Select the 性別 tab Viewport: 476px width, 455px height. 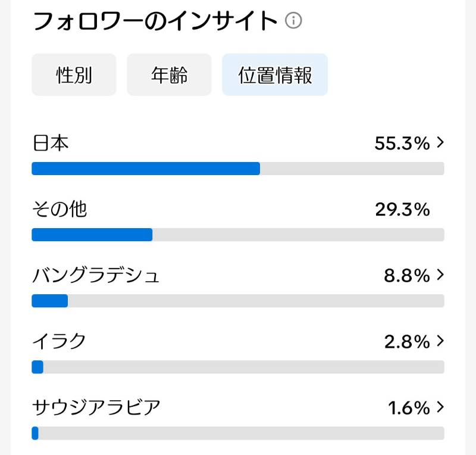[x=74, y=75]
